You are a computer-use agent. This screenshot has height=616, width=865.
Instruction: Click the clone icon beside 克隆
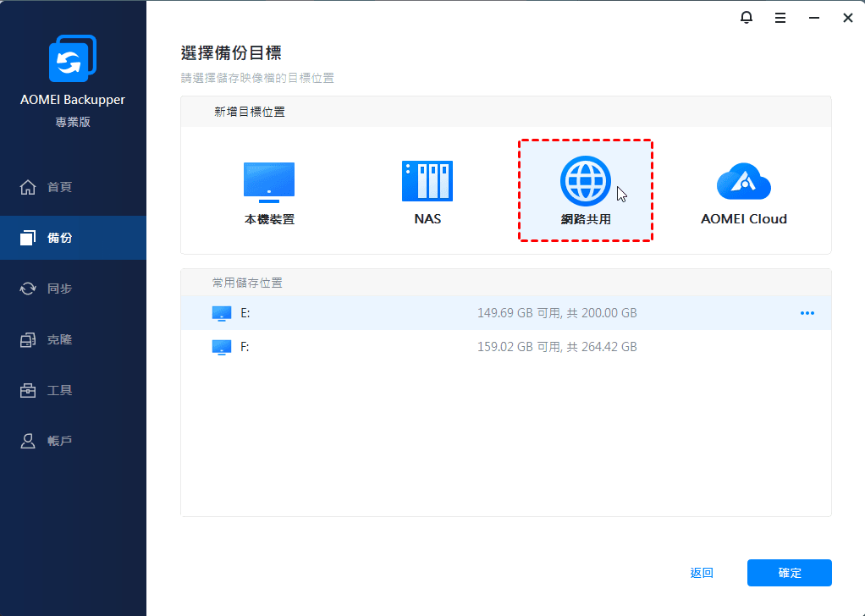28,339
